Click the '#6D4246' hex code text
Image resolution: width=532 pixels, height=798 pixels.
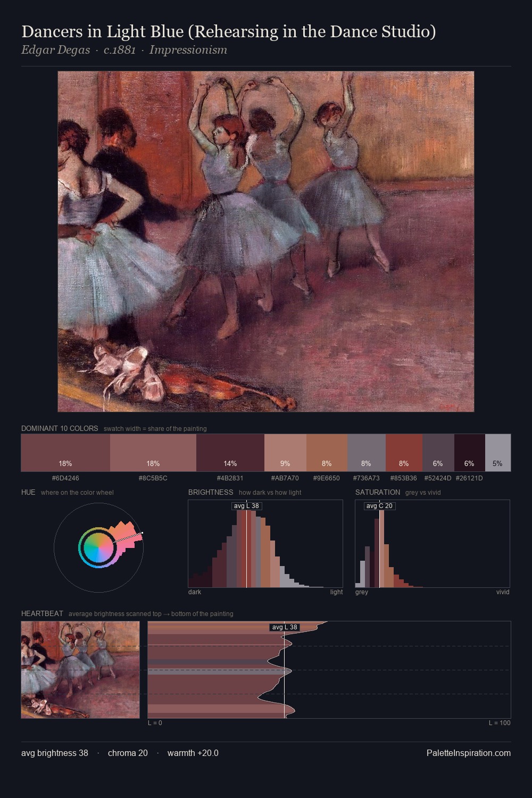65,478
